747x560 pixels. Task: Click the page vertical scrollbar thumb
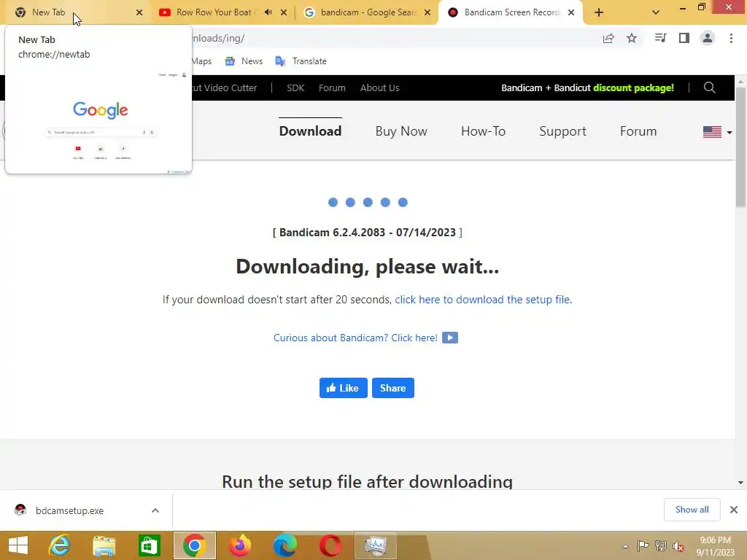point(741,147)
